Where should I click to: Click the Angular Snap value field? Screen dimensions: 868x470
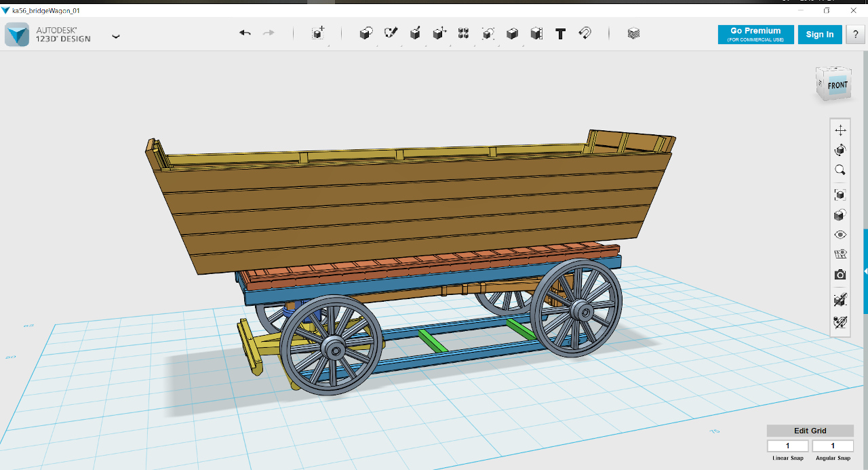[x=833, y=446]
